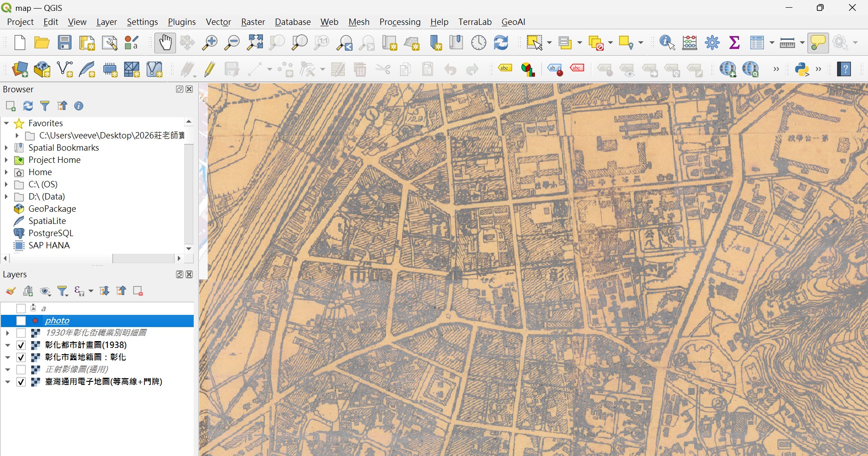Open the Plugins menu
868x456 pixels.
[182, 22]
